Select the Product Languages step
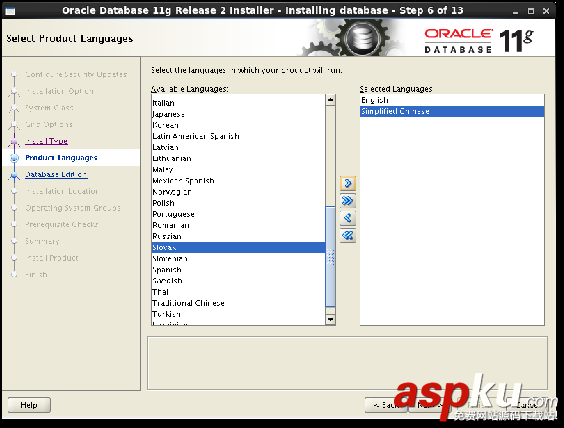564x428 pixels. click(61, 158)
